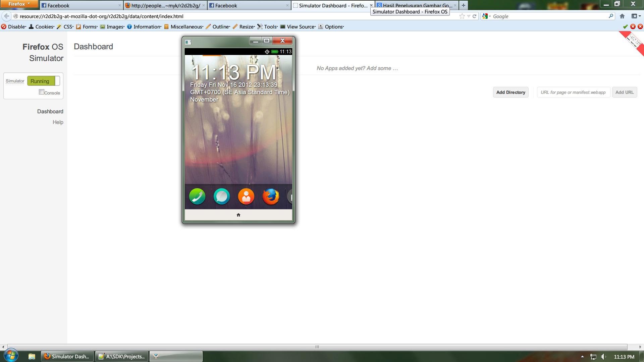Click the horizontal scrollbar right arrow
This screenshot has height=362, width=644.
[x=640, y=347]
